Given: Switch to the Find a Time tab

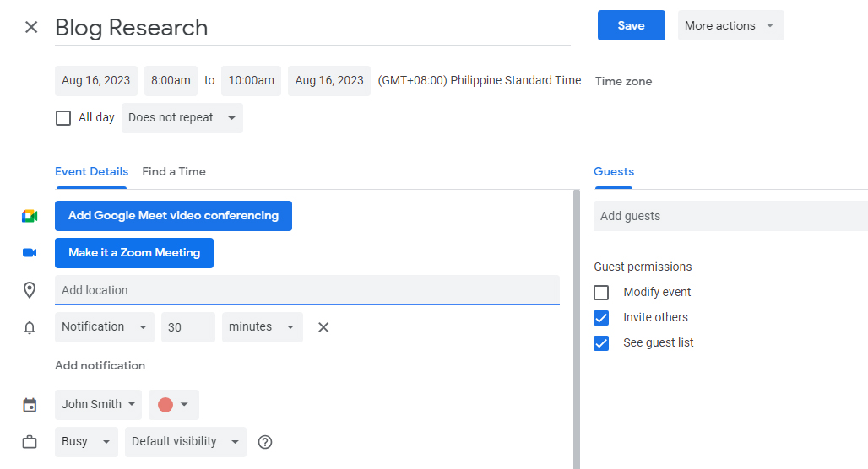Looking at the screenshot, I should pyautogui.click(x=174, y=171).
